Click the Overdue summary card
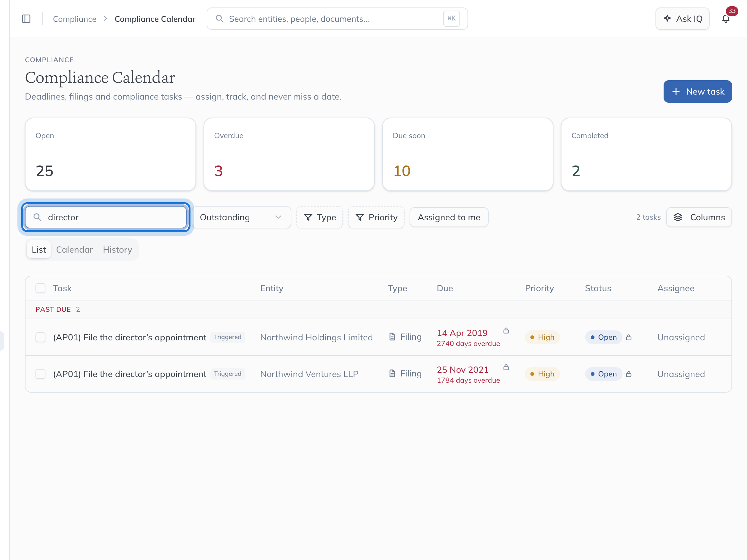This screenshot has height=560, width=747. point(289,154)
